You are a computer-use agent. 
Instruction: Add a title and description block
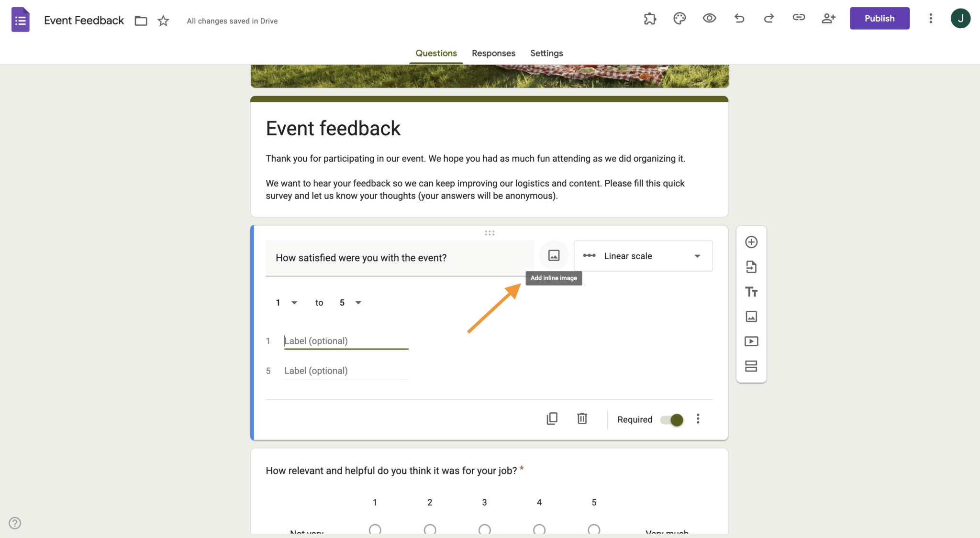[x=751, y=292]
